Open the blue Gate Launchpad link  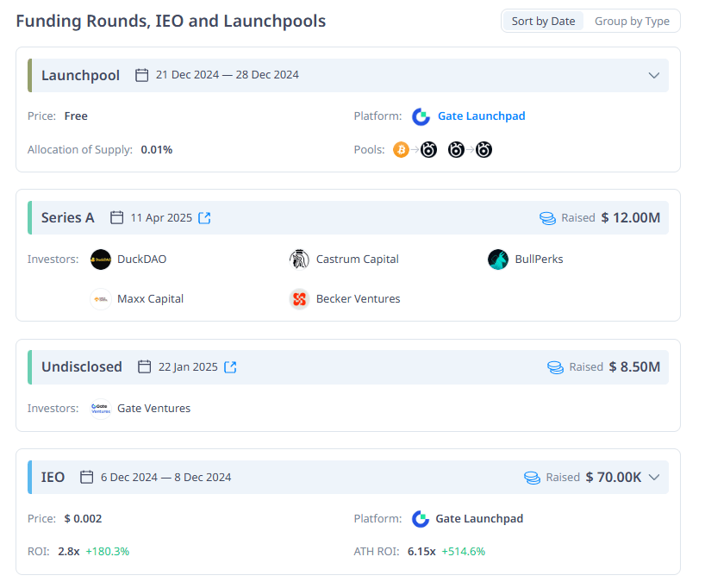(481, 116)
